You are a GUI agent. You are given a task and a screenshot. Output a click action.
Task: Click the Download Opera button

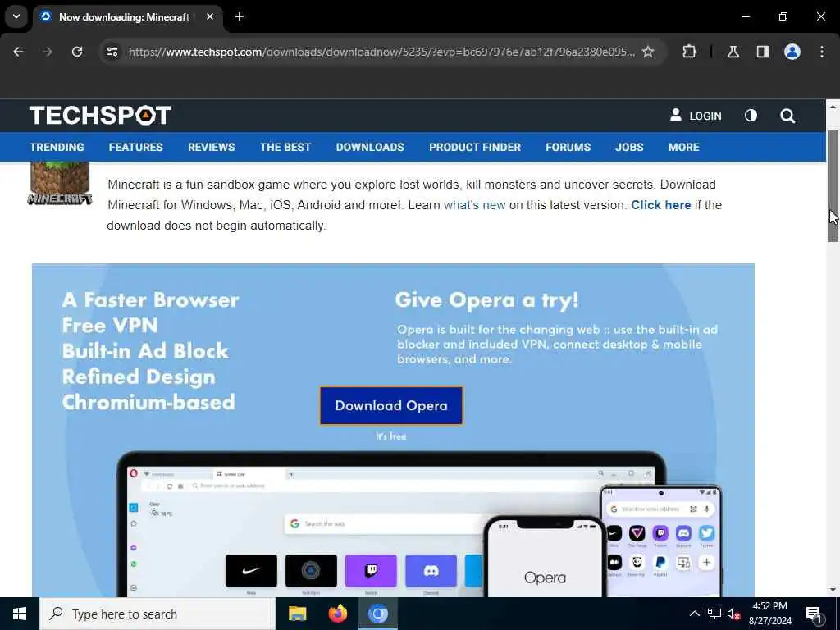(391, 405)
